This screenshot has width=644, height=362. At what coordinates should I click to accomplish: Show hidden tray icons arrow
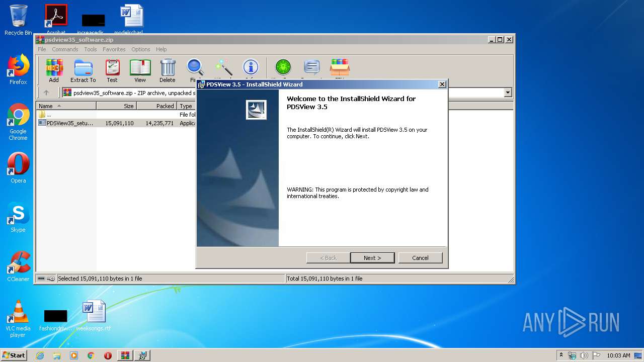561,355
